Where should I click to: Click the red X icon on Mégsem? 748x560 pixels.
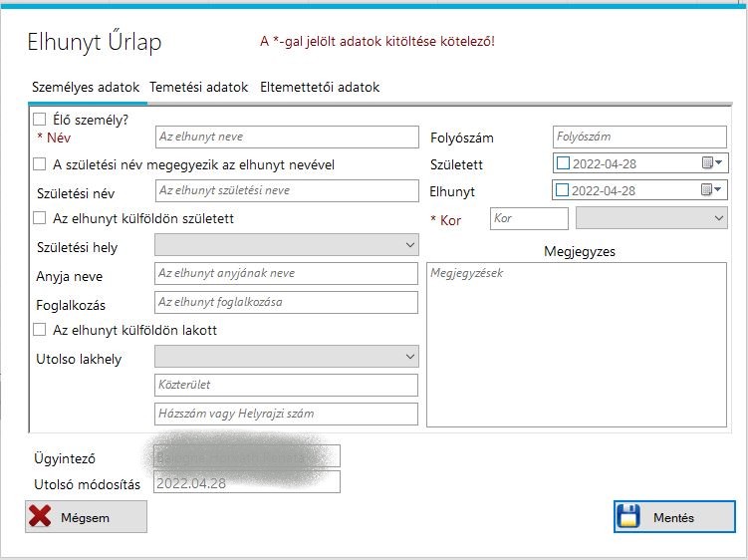tap(41, 517)
